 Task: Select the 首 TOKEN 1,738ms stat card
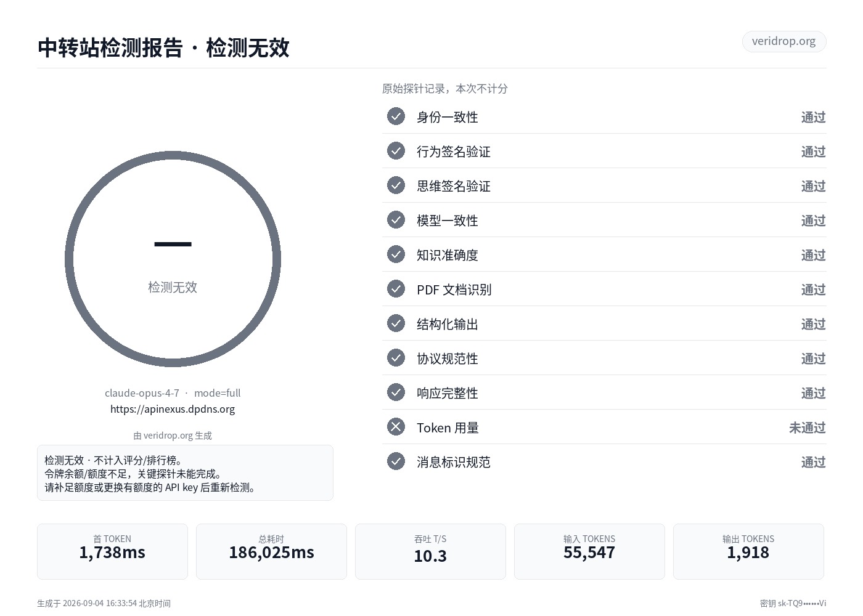[112, 551]
